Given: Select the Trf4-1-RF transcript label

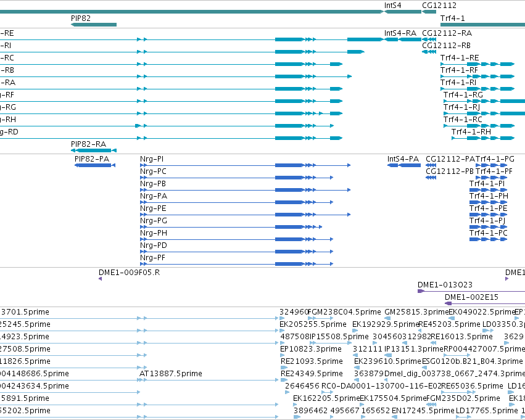Looking at the screenshot, I should 459,70.
